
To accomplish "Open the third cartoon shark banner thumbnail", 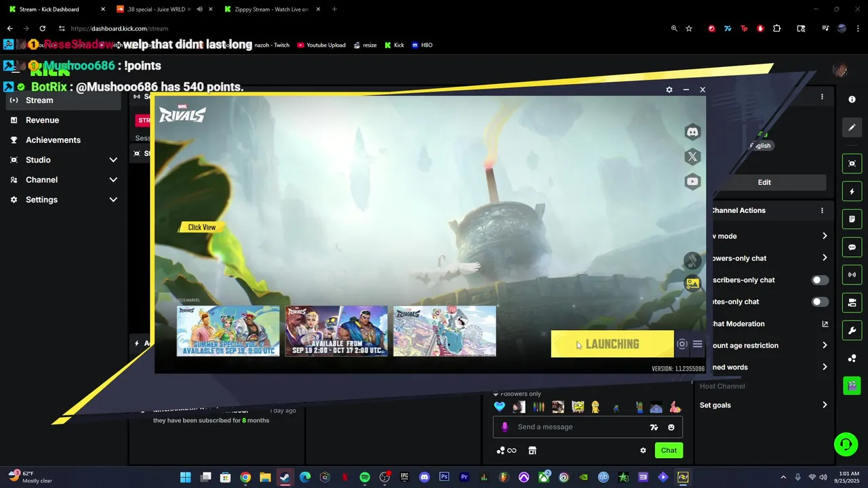I will (445, 331).
